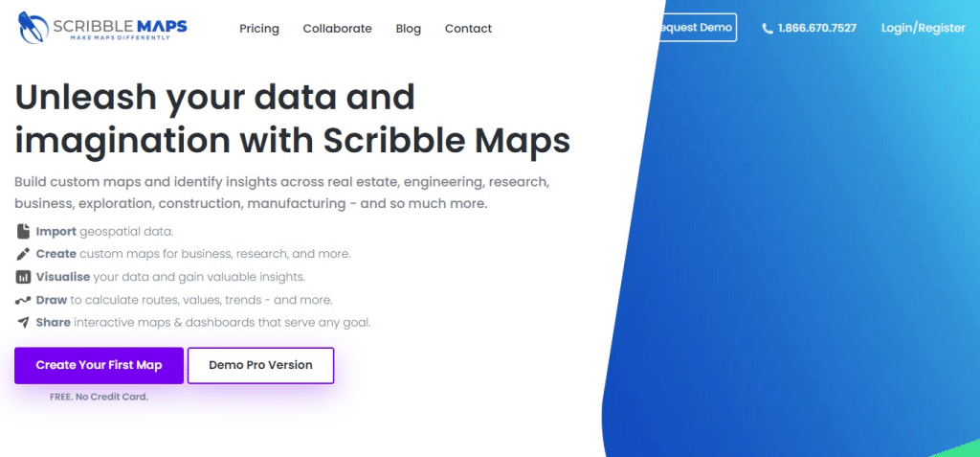Click the Request Demo button
This screenshot has height=457, width=980.
697,28
